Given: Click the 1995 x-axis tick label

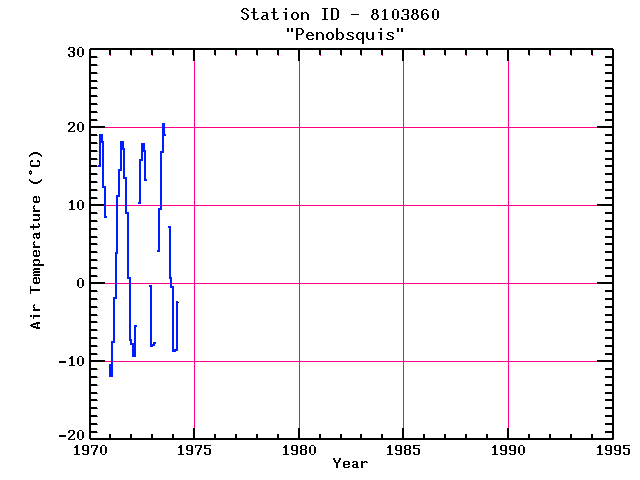Looking at the screenshot, I should point(610,451).
